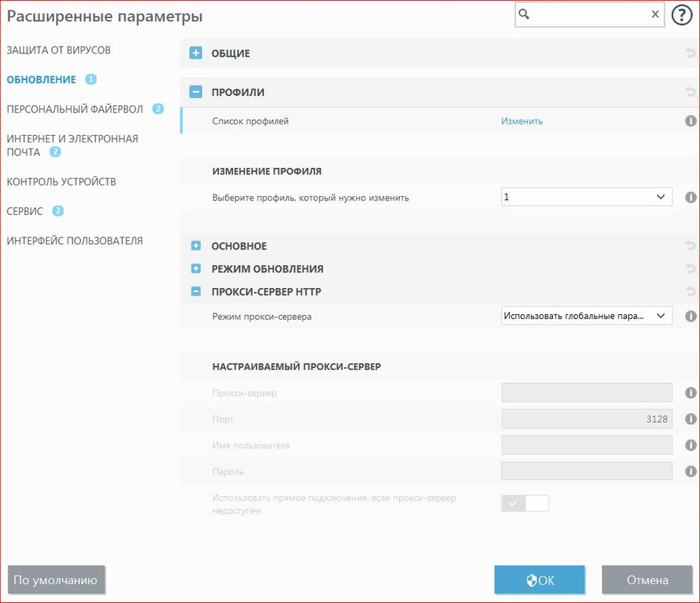
Task: Open ПЕРСОНАЛЬНЫЙ ФАЙЕРВОЛ category
Action: pyautogui.click(x=75, y=109)
